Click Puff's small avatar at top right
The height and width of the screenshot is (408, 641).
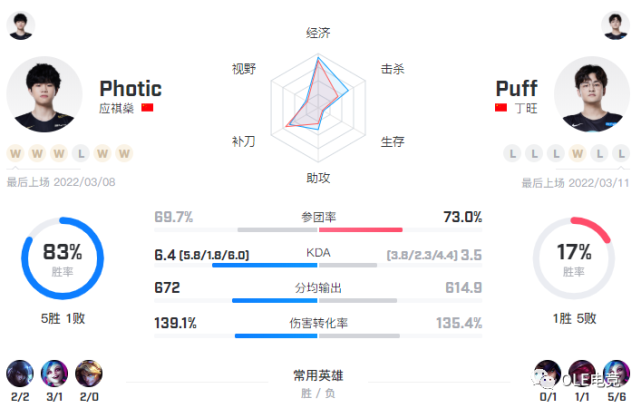point(615,25)
